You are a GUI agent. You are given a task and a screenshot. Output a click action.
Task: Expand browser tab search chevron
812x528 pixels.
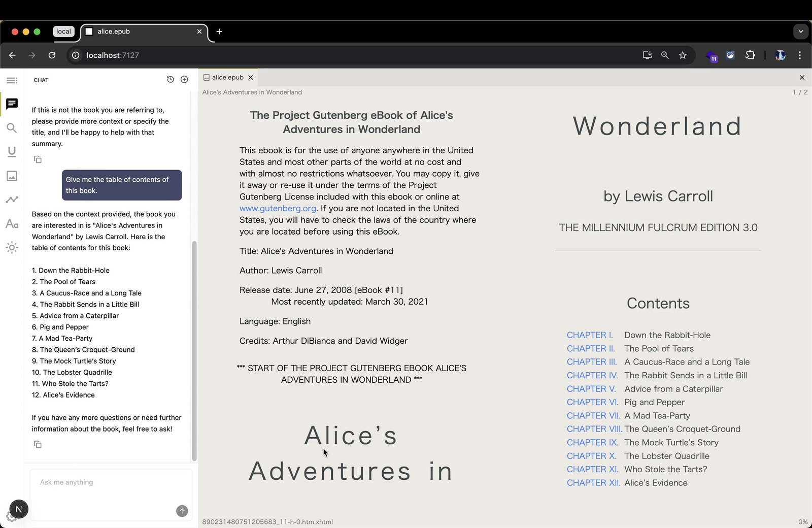pos(801,31)
